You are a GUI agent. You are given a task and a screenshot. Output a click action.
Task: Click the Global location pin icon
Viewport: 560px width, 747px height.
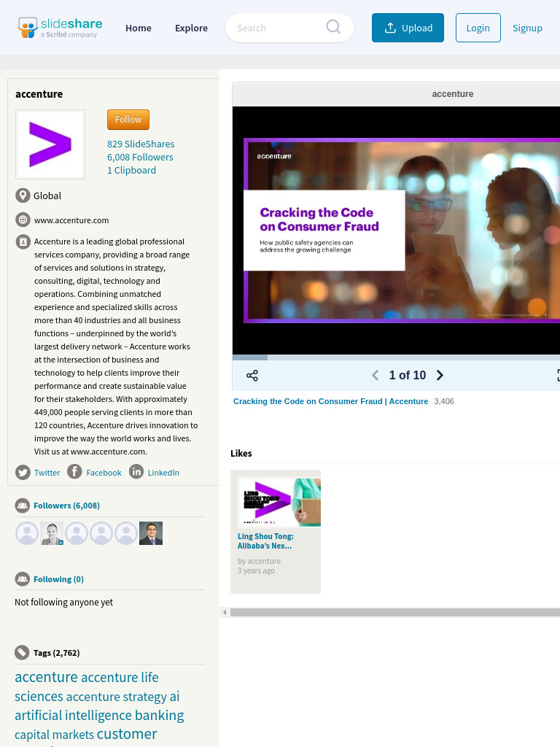23,196
